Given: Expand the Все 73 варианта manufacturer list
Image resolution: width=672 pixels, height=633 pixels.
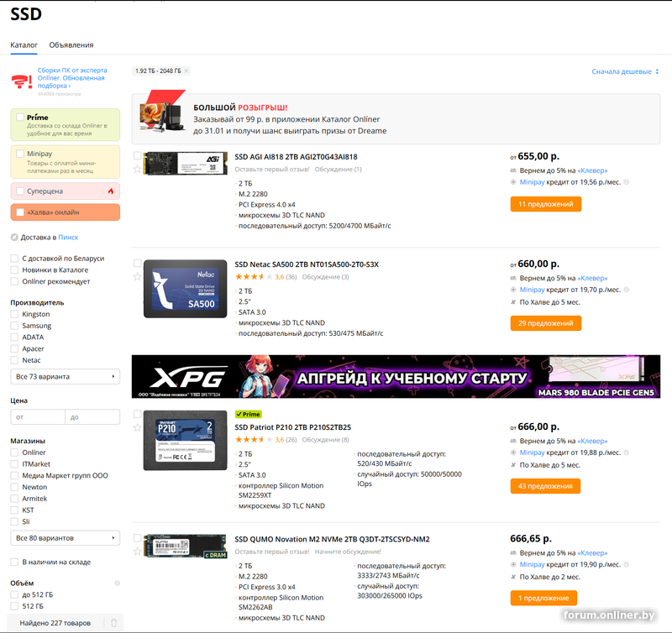Looking at the screenshot, I should coord(66,376).
